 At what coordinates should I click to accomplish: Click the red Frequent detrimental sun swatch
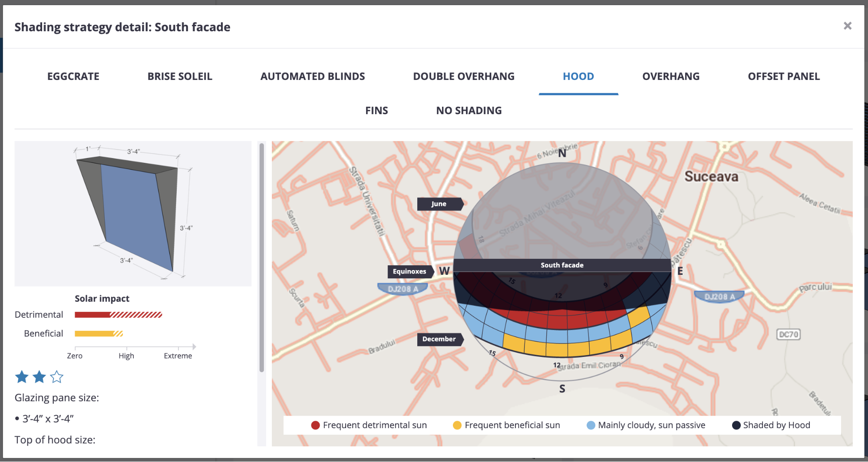(316, 426)
